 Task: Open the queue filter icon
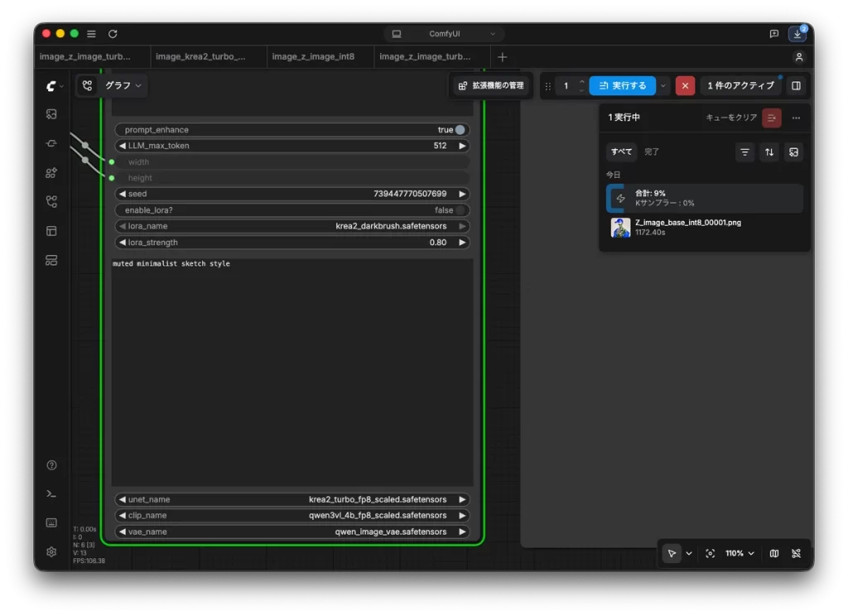(744, 152)
